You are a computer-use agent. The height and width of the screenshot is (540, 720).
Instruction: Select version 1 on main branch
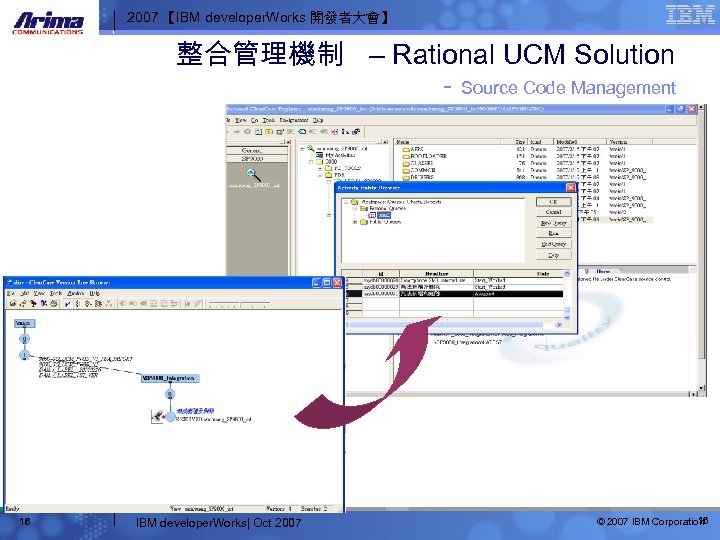tap(25, 355)
